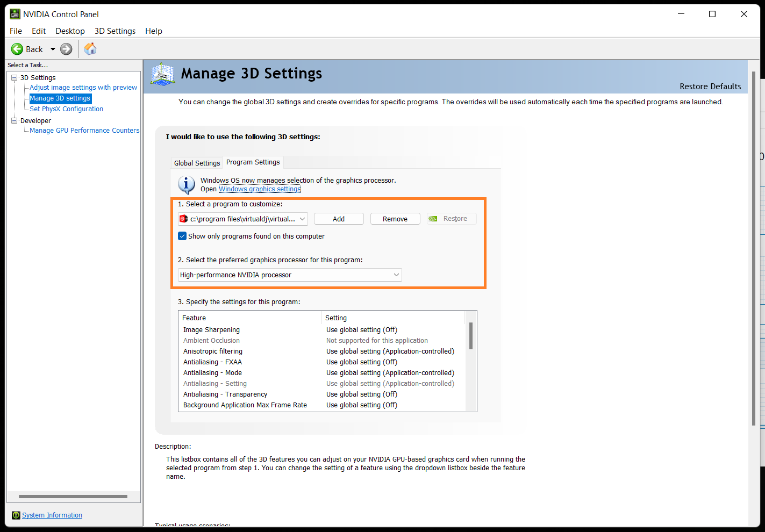Click the Feature column header
765x532 pixels.
tap(250, 318)
